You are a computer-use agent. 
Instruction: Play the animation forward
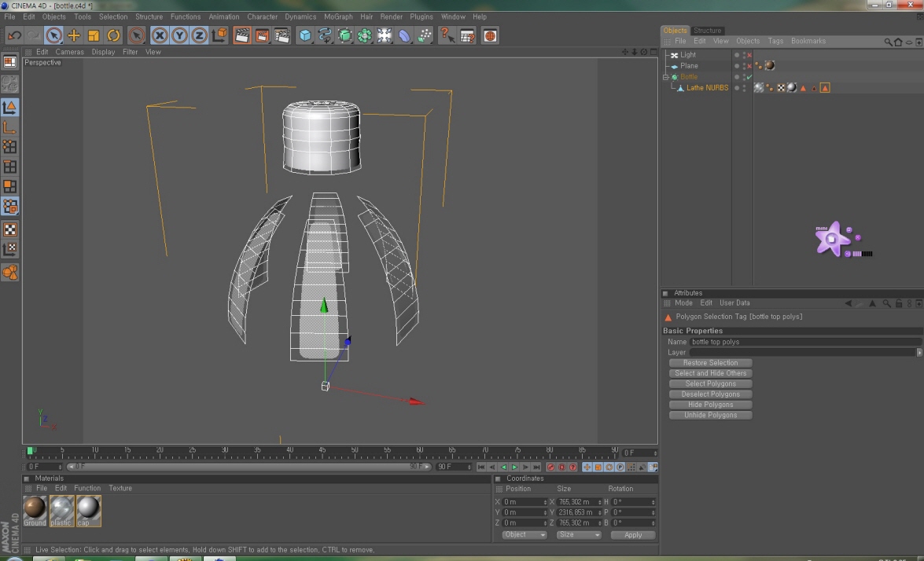(514, 467)
